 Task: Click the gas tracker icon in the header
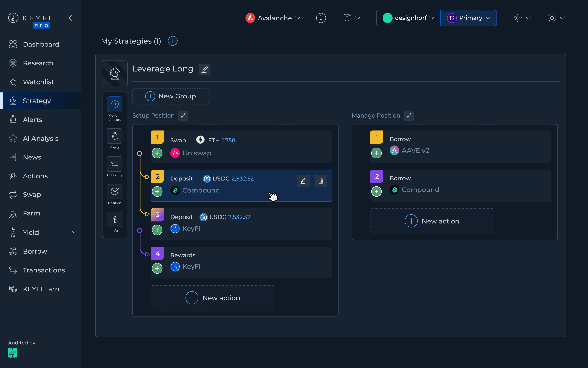pyautogui.click(x=347, y=18)
